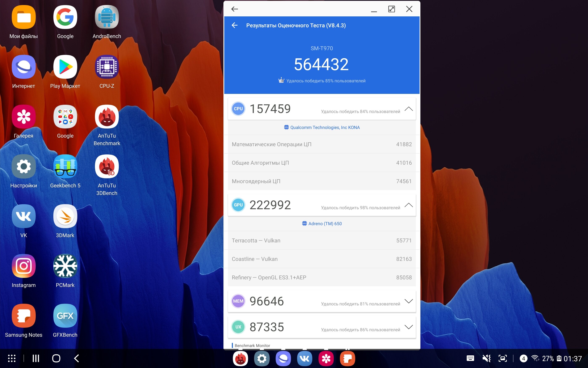Open Samsung Notes desktop icon
Viewport: 588px width, 368px height.
24,316
